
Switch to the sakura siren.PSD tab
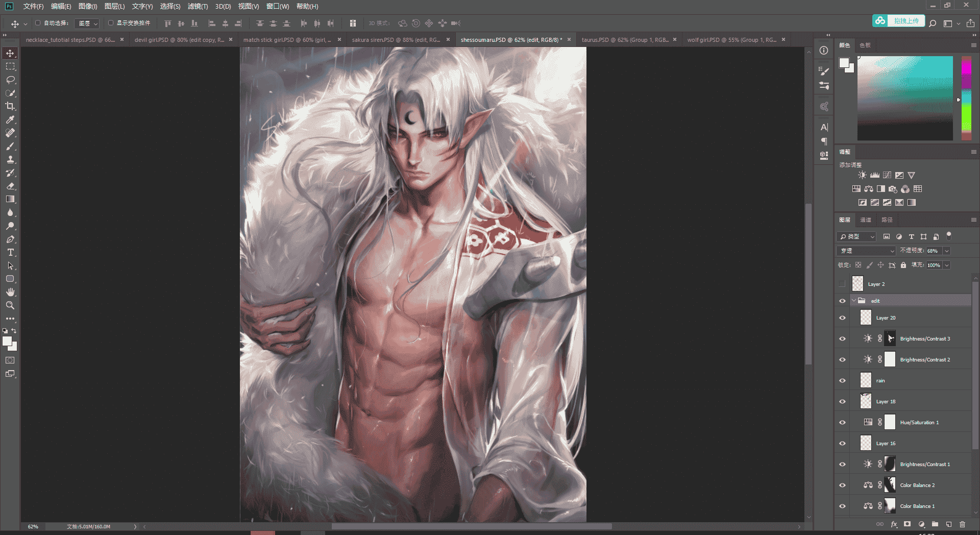(x=396, y=39)
